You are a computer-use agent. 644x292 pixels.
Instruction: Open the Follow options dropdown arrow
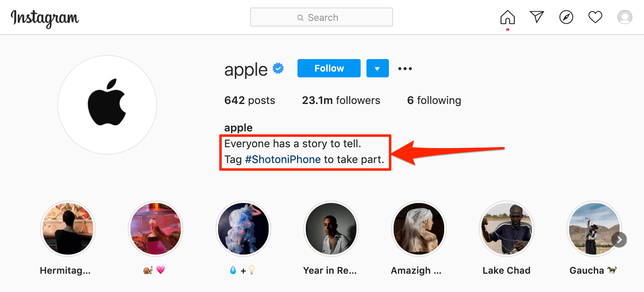tap(377, 68)
